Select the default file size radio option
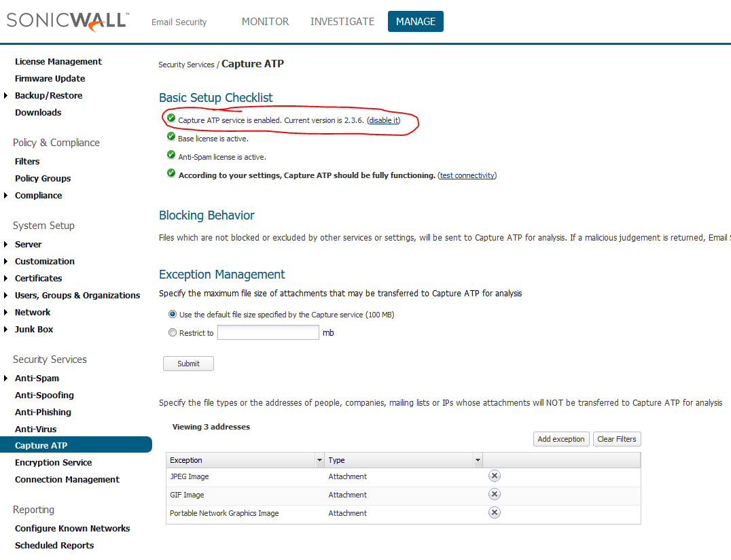 173,314
